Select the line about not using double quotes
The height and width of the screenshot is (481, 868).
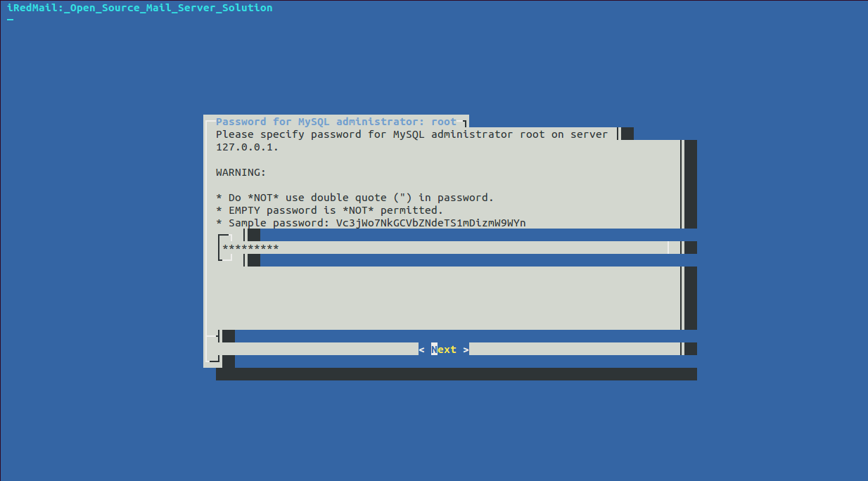pyautogui.click(x=355, y=198)
